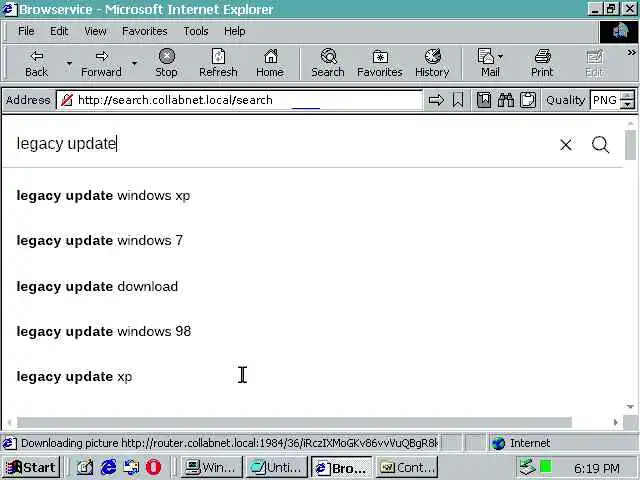Click the IE throbber logo
Image resolution: width=640 pixels, height=480 pixels.
619,31
